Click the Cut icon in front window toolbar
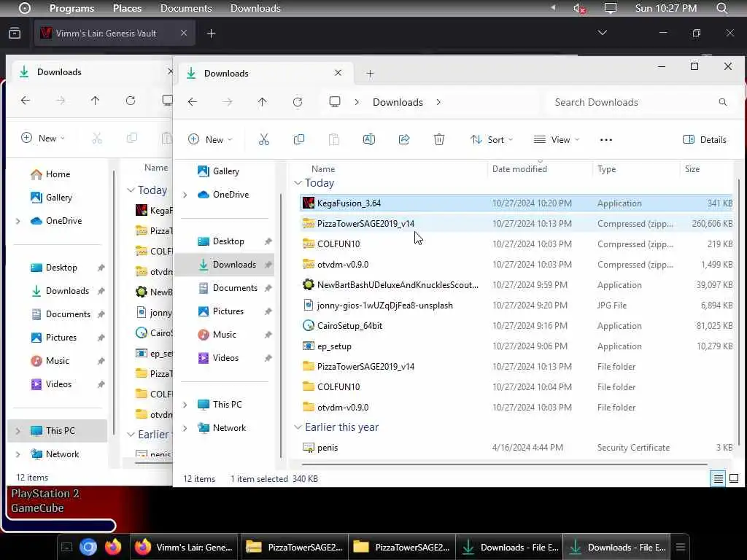 click(x=263, y=139)
